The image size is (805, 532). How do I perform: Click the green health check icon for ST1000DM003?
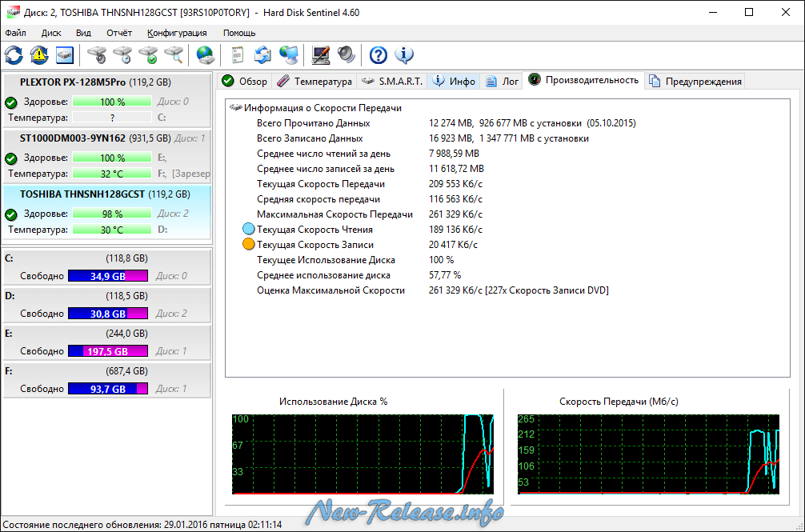click(11, 158)
